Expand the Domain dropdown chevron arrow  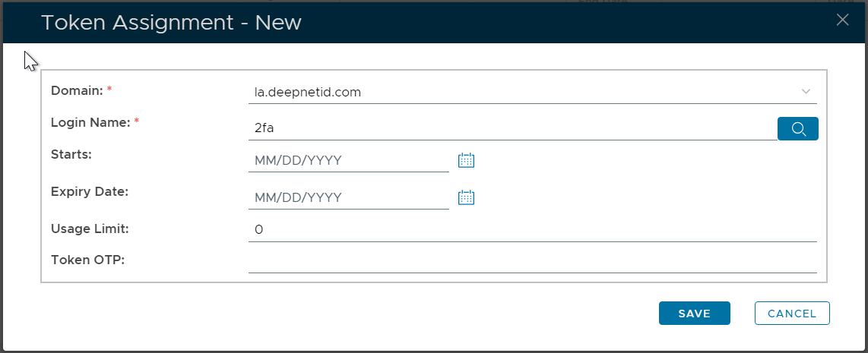806,92
